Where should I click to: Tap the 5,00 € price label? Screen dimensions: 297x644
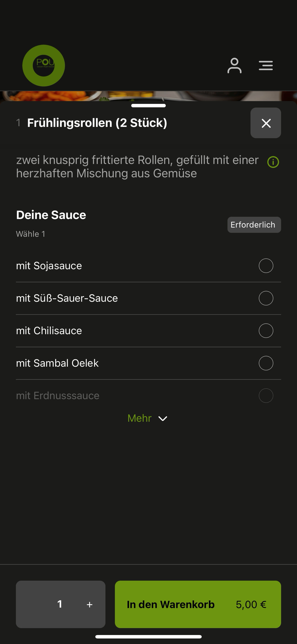pos(251,605)
